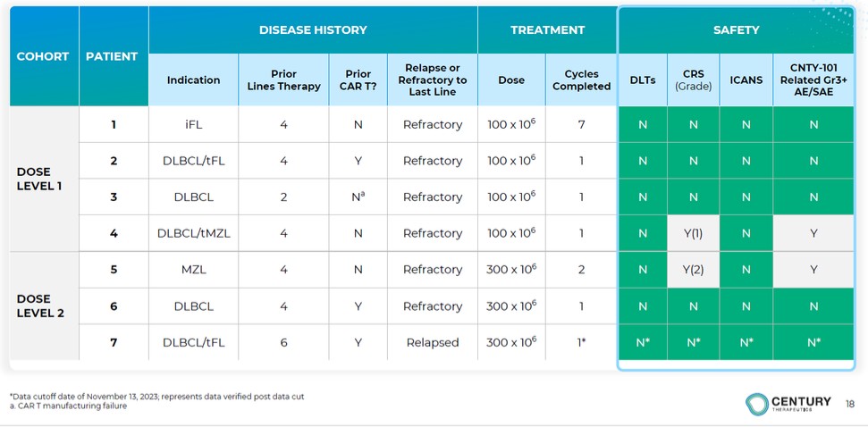The image size is (868, 427).
Task: Click the Cycles Completed column header
Action: pos(581,80)
